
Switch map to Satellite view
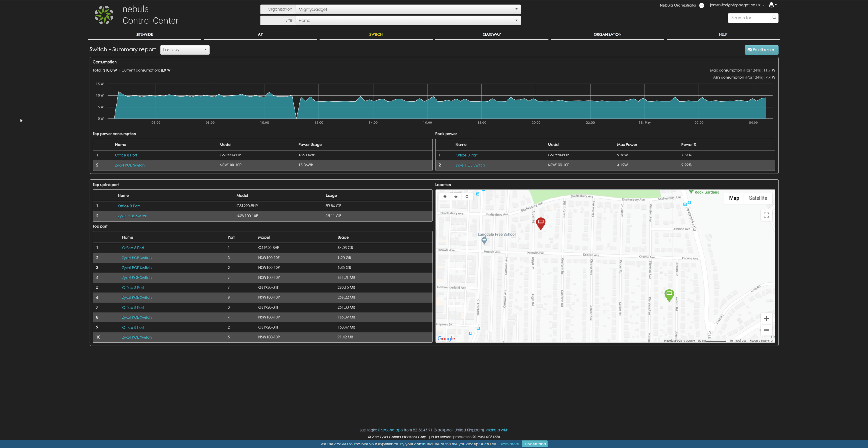click(758, 198)
